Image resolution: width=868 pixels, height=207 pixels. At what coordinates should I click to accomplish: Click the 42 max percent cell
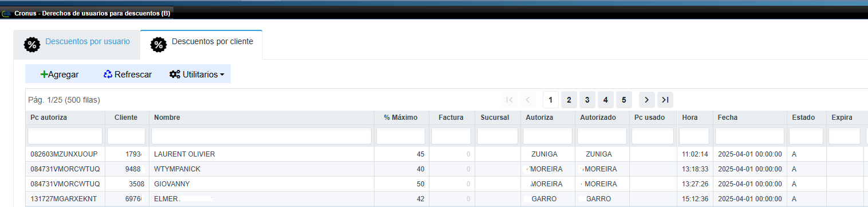[x=401, y=199]
